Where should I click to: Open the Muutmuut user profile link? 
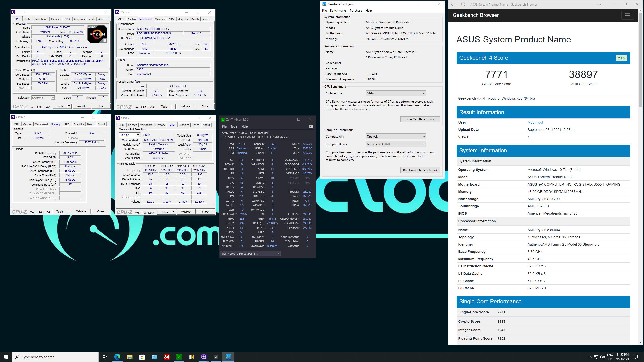tap(535, 122)
